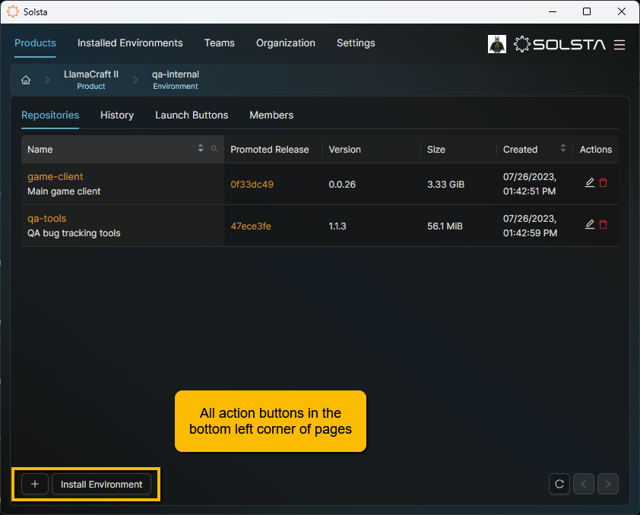Search names with the magnifier icon
The image size is (640, 515).
pos(214,149)
